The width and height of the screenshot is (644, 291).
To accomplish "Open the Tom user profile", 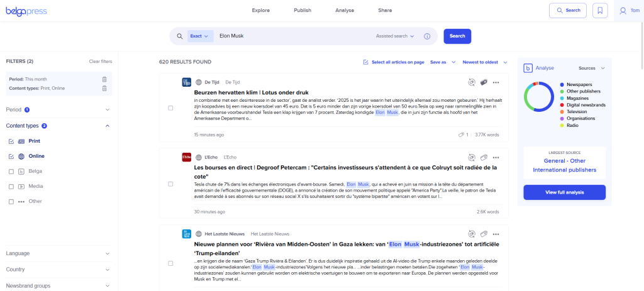I will pos(630,10).
